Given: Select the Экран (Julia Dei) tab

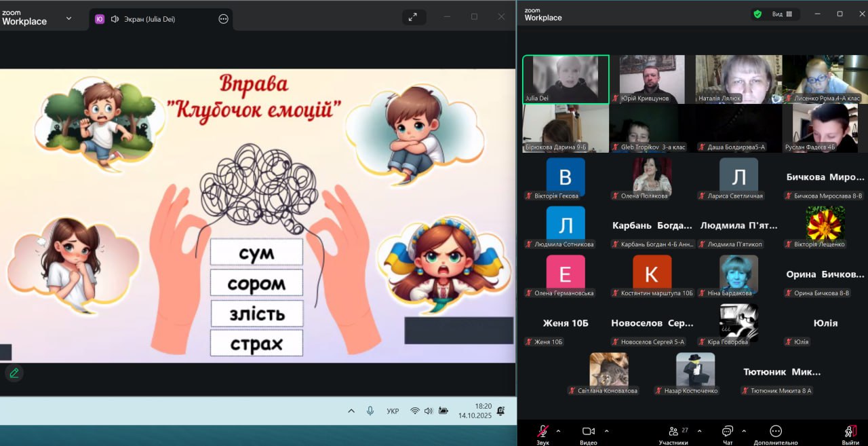Looking at the screenshot, I should 149,19.
